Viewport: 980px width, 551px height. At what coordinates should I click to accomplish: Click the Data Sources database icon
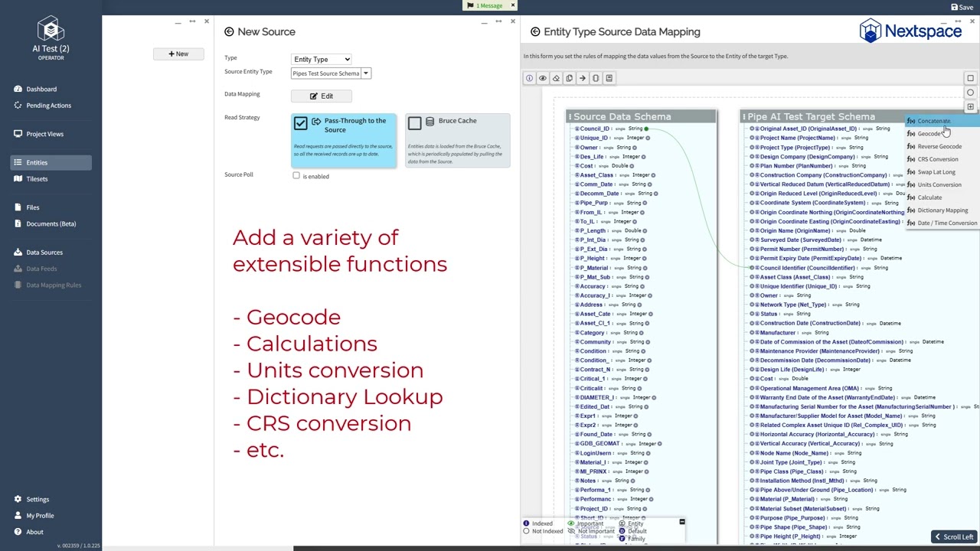[18, 252]
